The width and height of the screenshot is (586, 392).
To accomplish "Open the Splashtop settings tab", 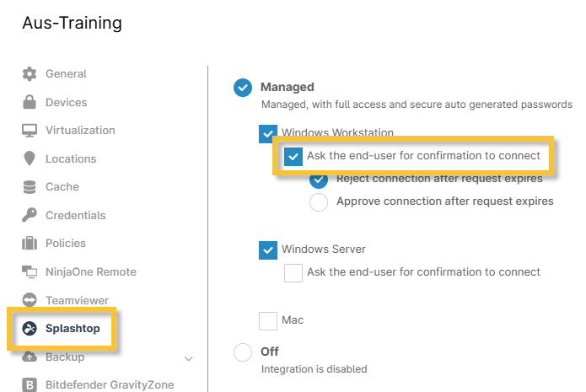I will [x=72, y=329].
